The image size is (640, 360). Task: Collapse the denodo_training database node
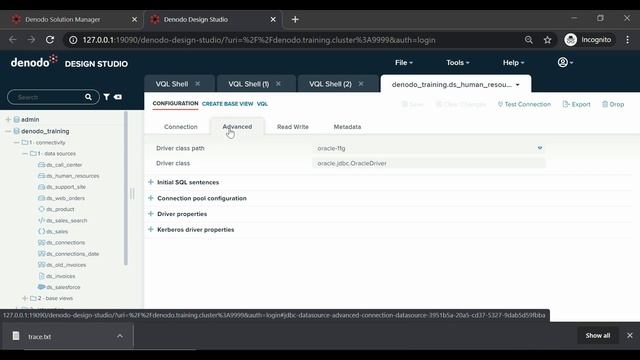(x=8, y=131)
